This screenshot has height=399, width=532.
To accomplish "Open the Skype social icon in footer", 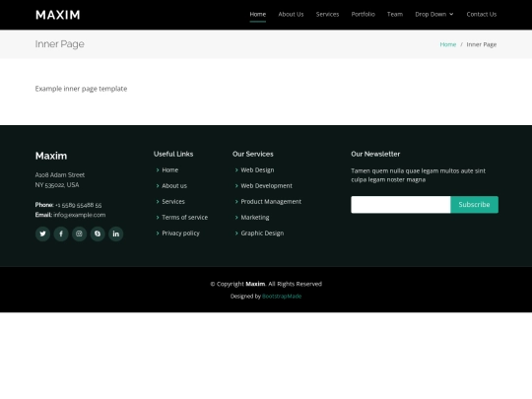I will [x=98, y=233].
